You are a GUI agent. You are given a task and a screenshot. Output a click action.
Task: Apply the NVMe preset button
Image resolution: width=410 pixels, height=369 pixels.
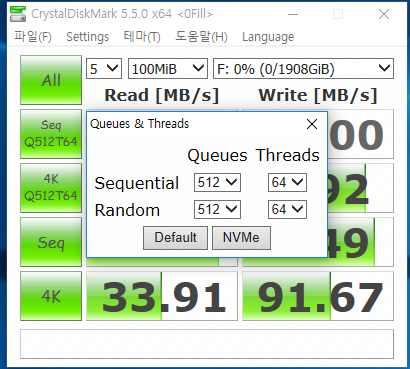pos(241,238)
